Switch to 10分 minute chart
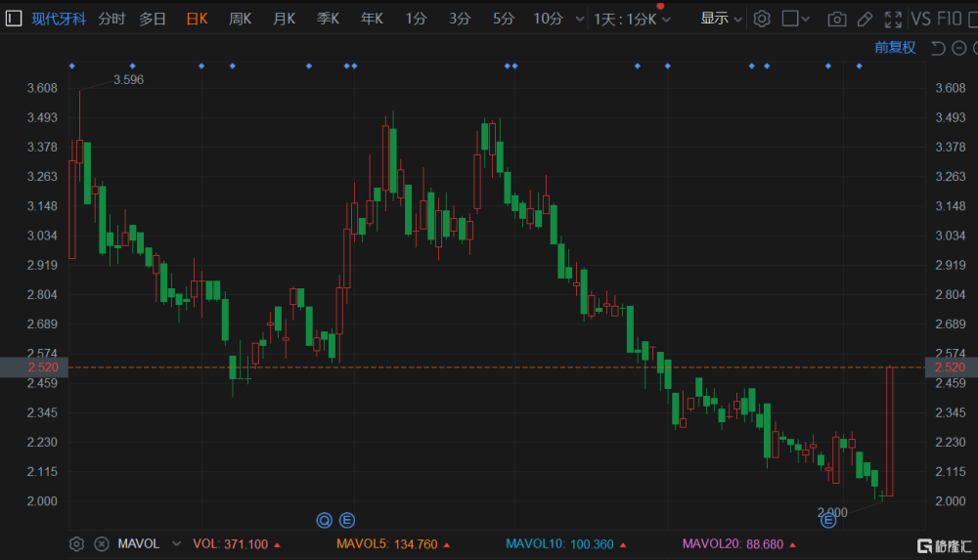Image resolution: width=978 pixels, height=560 pixels. tap(549, 19)
